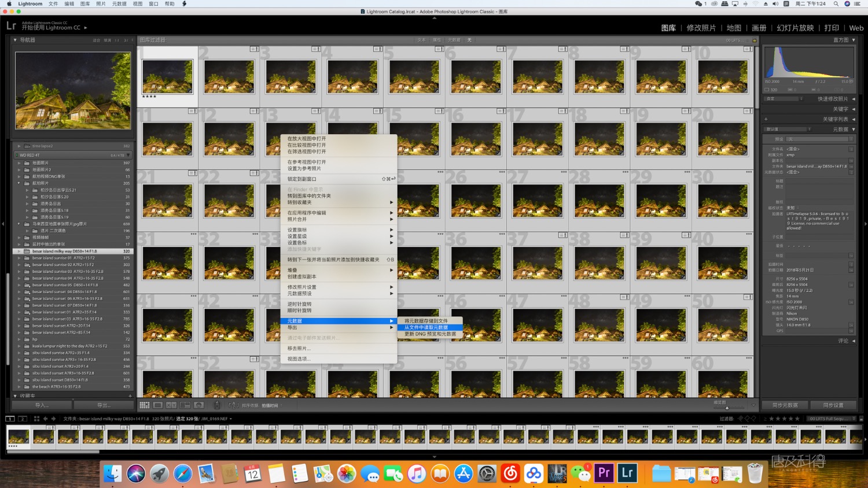The image size is (868, 488).
Task: Collapse the 导航器 navigator panel
Action: point(15,40)
